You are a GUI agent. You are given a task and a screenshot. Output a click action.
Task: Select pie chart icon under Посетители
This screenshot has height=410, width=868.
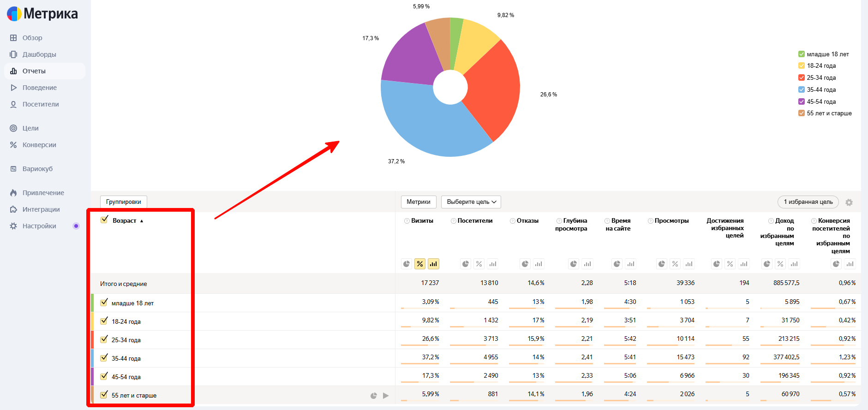[466, 264]
